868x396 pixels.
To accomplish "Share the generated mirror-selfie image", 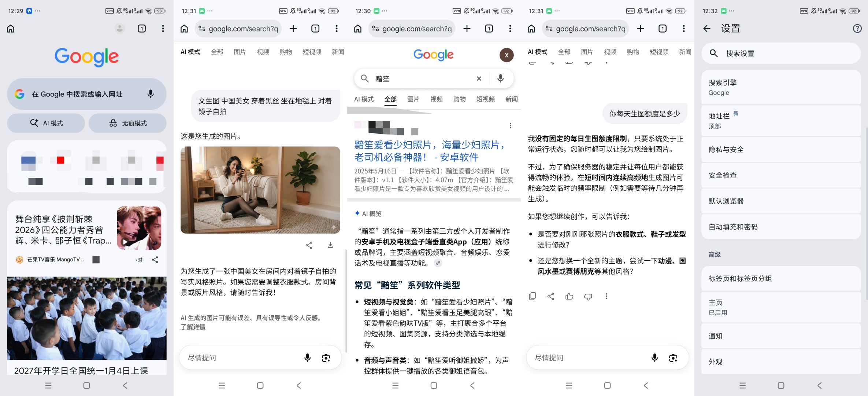I will [x=309, y=245].
